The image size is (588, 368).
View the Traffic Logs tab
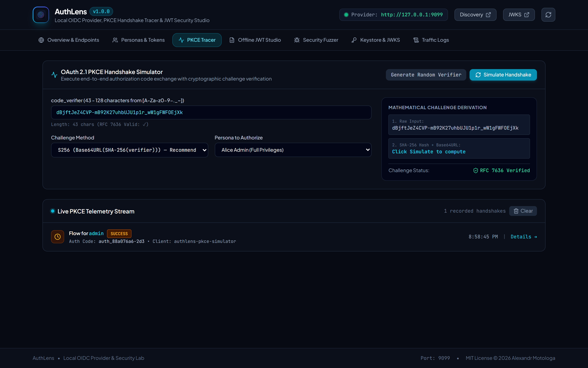click(x=431, y=40)
